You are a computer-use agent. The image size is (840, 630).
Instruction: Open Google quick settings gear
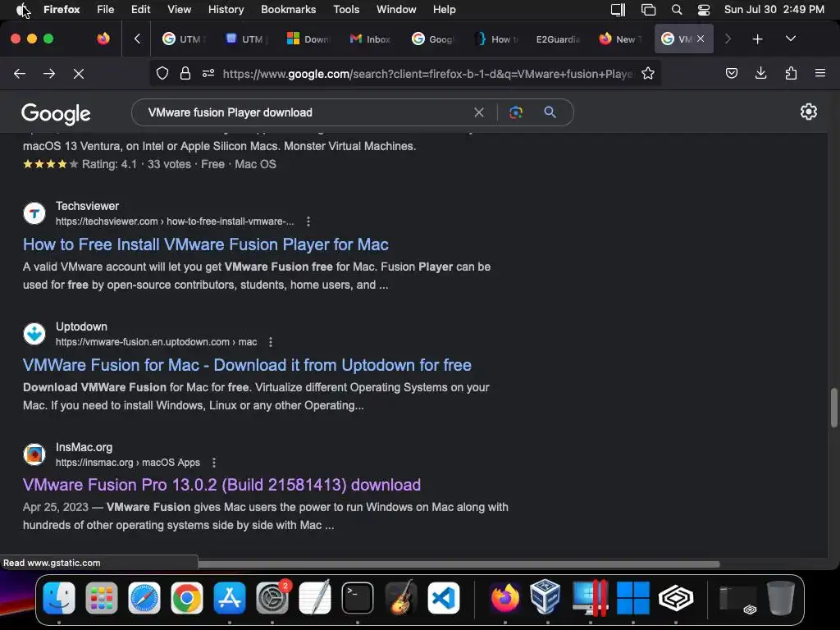coord(808,112)
